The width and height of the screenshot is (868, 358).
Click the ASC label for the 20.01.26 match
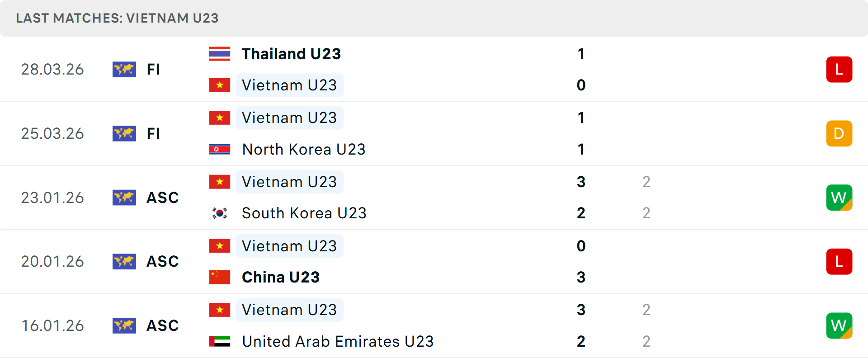(162, 261)
